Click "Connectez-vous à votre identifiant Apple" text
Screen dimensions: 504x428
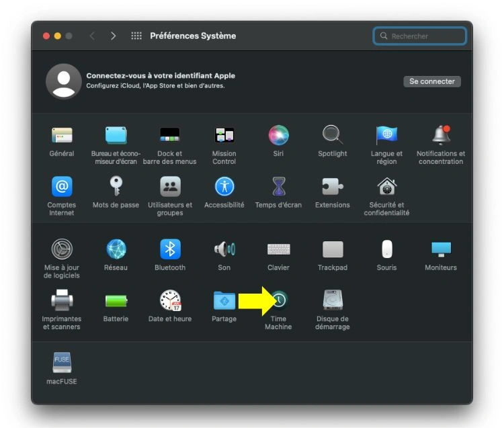pyautogui.click(x=161, y=75)
